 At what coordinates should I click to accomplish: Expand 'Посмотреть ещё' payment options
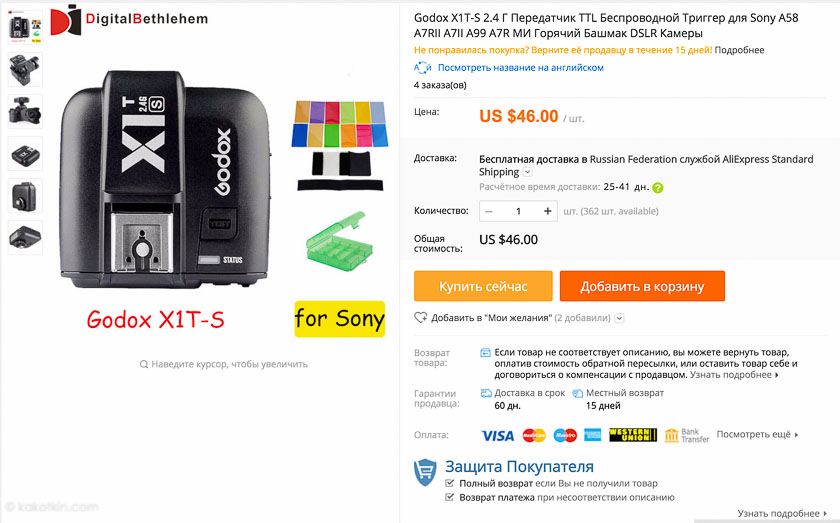click(758, 434)
